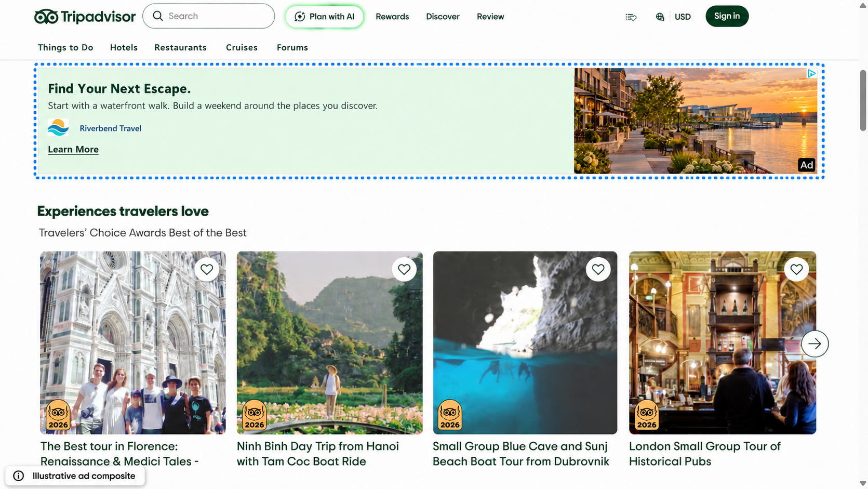This screenshot has width=868, height=489.
Task: Open the AdChoices icon on banner
Action: click(x=811, y=73)
